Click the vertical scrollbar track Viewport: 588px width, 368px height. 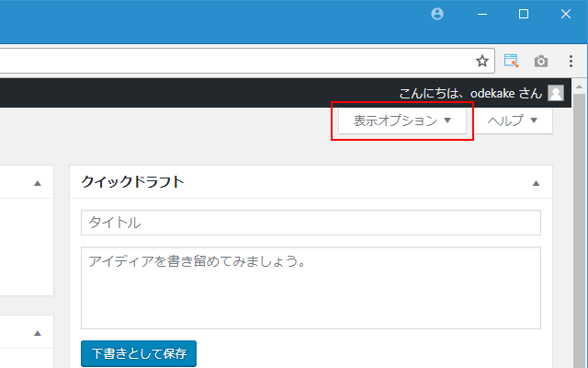(x=580, y=231)
